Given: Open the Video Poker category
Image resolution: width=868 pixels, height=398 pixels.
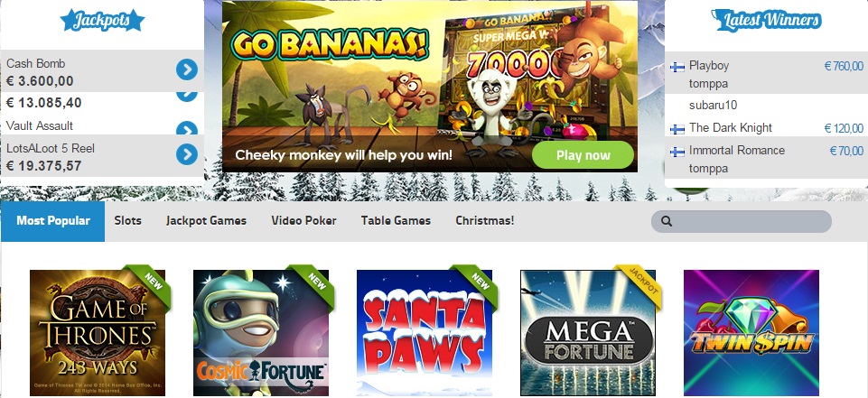Looking at the screenshot, I should 303,220.
